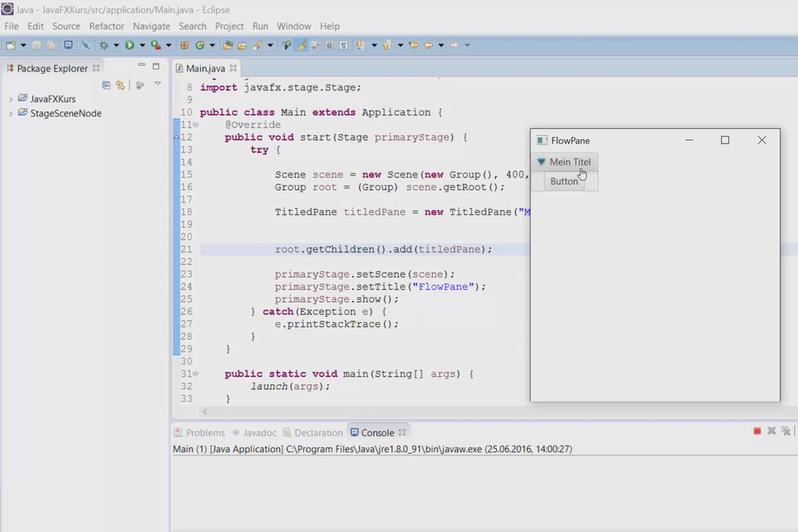Toggle Show Whitespace Characters icon
This screenshot has width=798, height=532.
(x=344, y=45)
